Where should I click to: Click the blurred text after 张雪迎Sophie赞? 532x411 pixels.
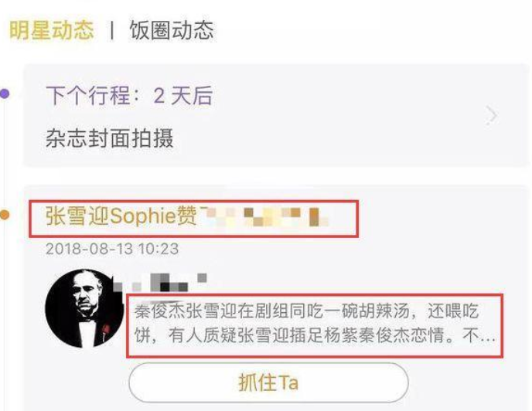point(264,216)
